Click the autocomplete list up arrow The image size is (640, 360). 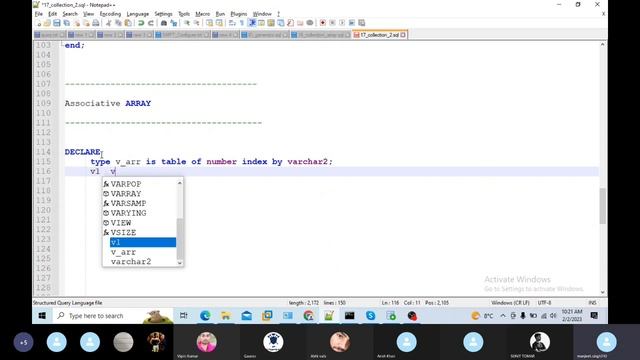pyautogui.click(x=180, y=183)
